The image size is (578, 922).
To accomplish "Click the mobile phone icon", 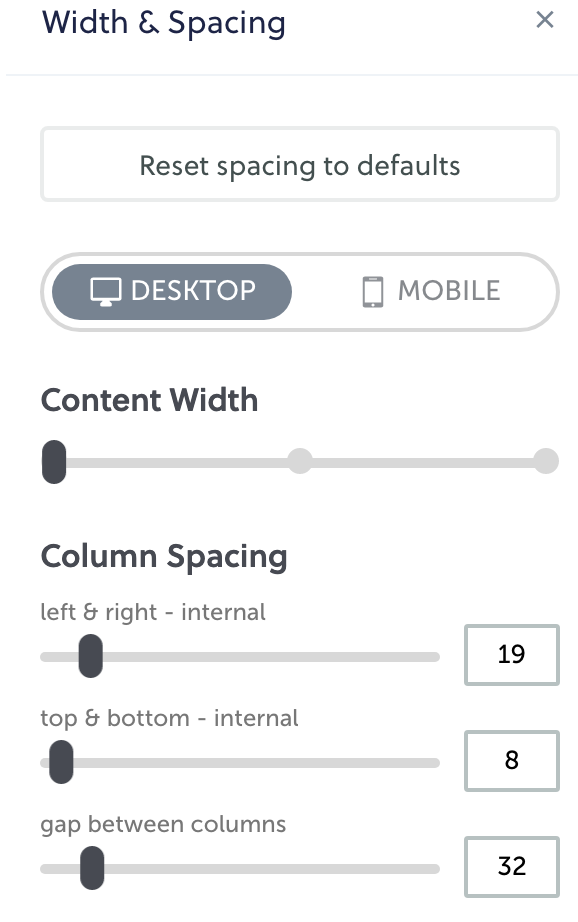I will point(373,292).
